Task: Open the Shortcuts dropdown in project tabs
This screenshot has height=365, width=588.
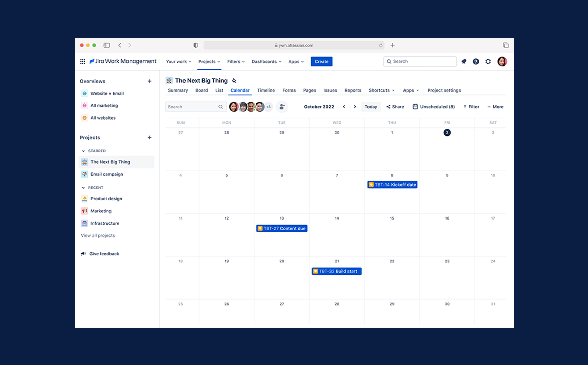Action: point(381,90)
